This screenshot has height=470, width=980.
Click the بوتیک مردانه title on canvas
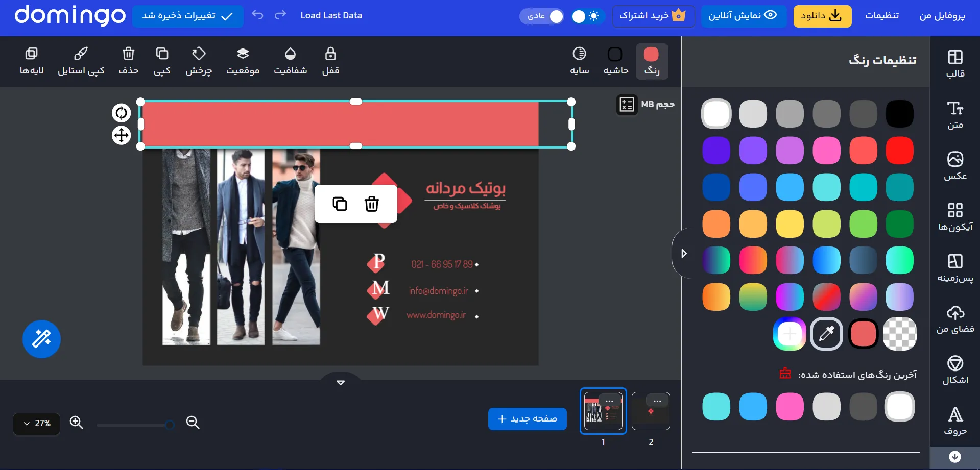tap(465, 188)
